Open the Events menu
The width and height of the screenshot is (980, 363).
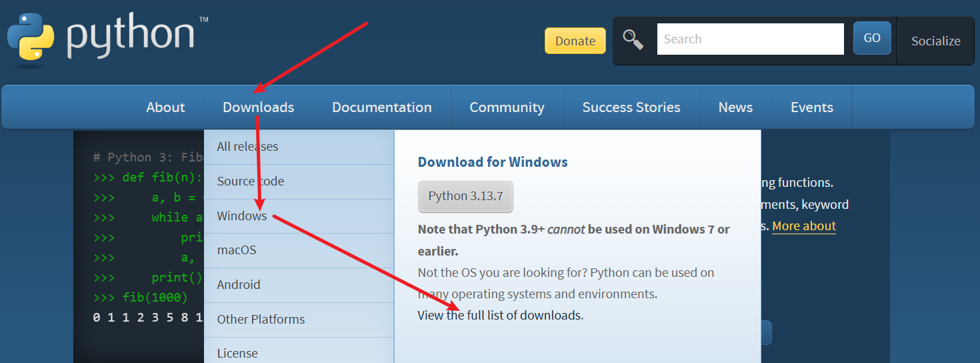tap(812, 107)
